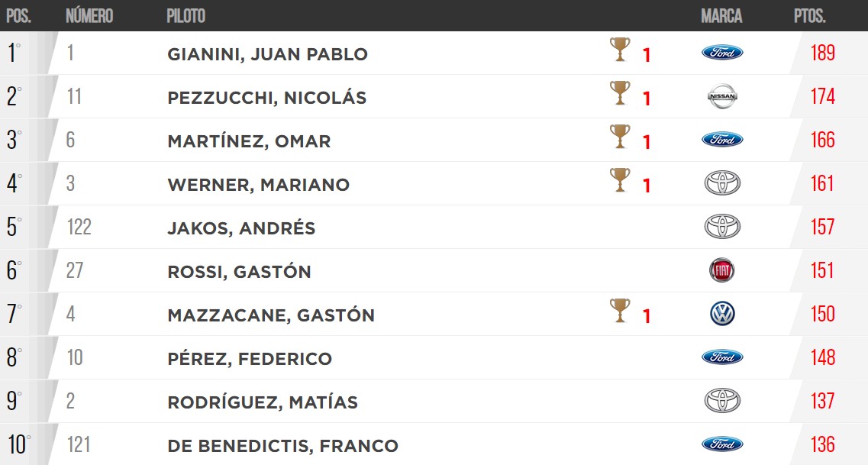Open driver PEZZUCCHI, NICOLÁS

tap(267, 98)
